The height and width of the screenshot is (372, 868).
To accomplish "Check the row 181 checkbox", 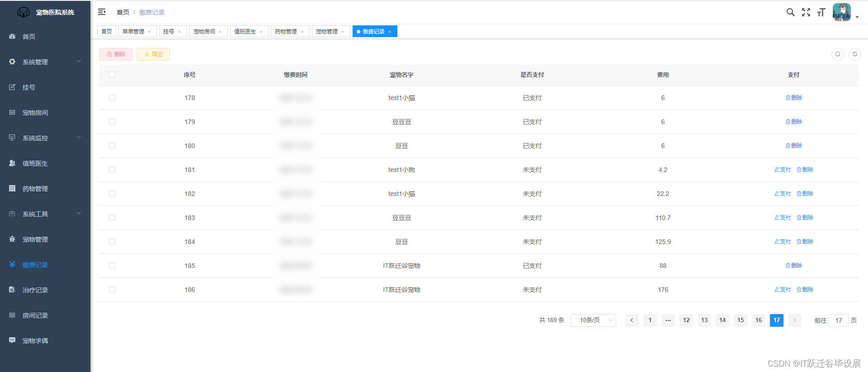I will (x=112, y=170).
